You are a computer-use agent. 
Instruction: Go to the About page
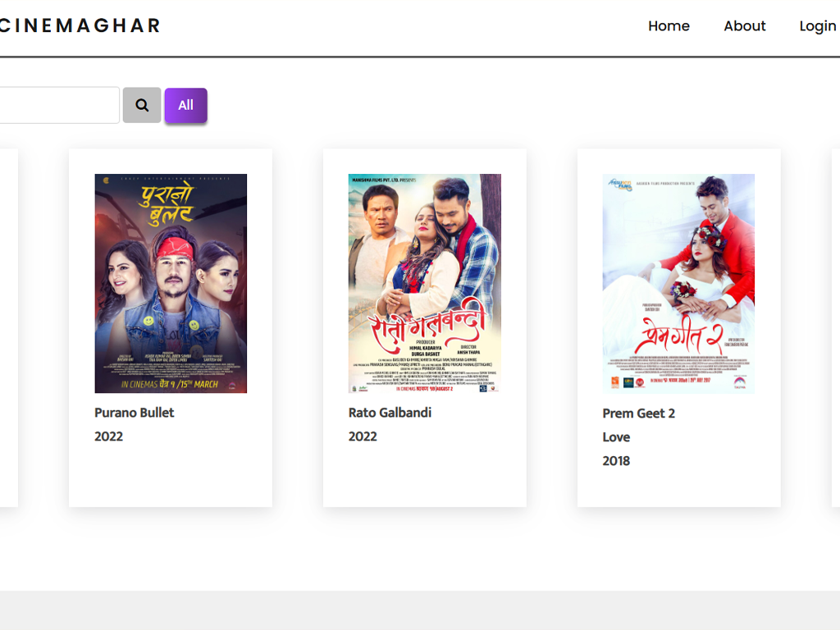click(745, 25)
